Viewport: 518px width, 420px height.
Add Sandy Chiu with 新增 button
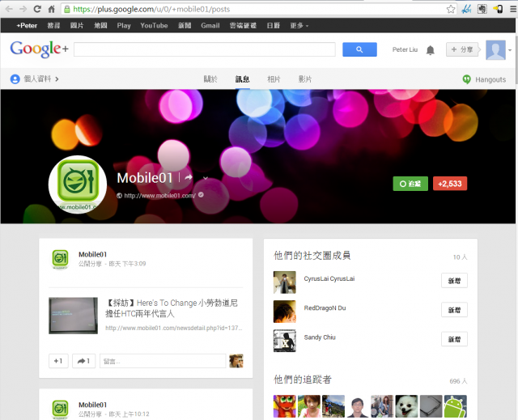(x=454, y=339)
